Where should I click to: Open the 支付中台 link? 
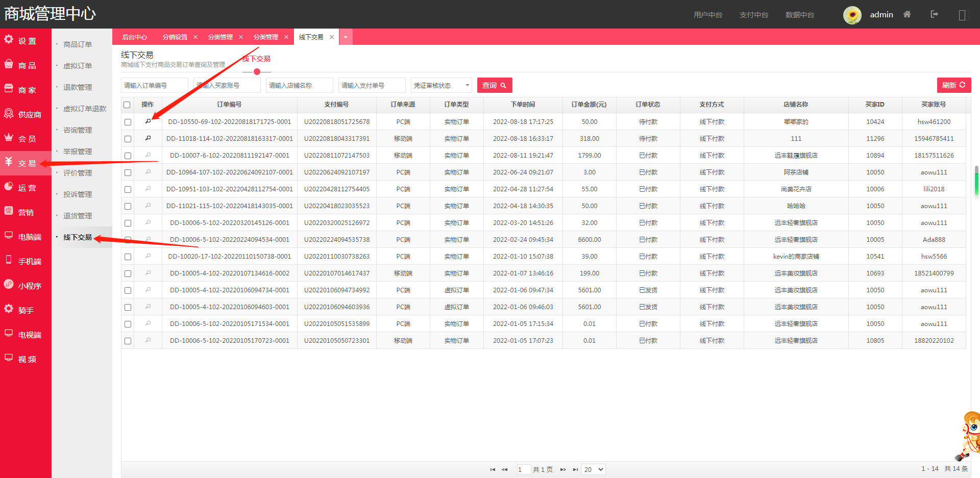(x=754, y=15)
